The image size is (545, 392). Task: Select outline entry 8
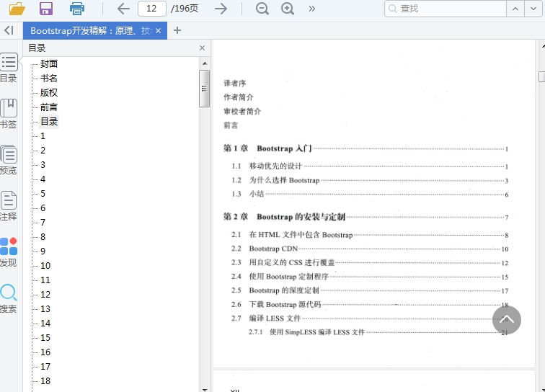coord(43,237)
